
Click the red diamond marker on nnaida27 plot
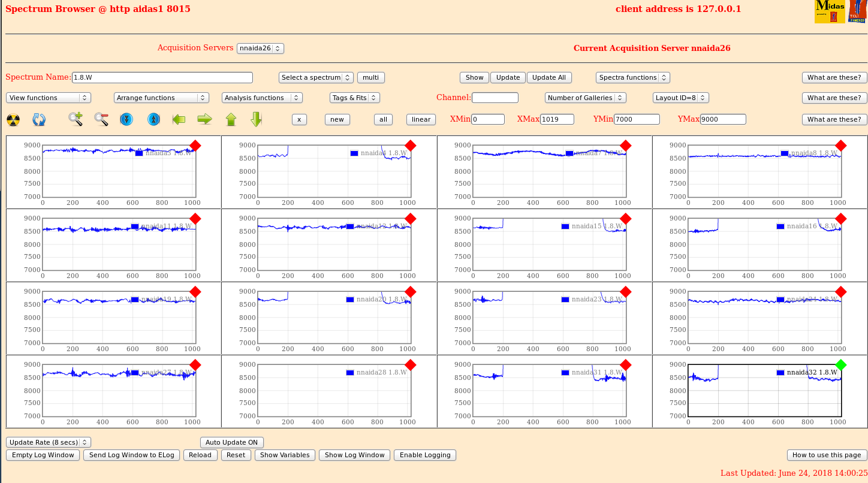click(x=195, y=365)
